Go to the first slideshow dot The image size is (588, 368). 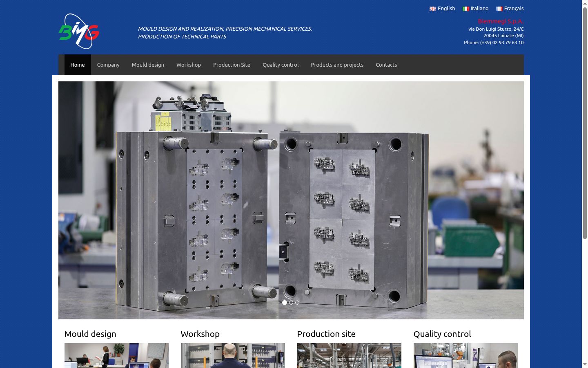coord(285,303)
